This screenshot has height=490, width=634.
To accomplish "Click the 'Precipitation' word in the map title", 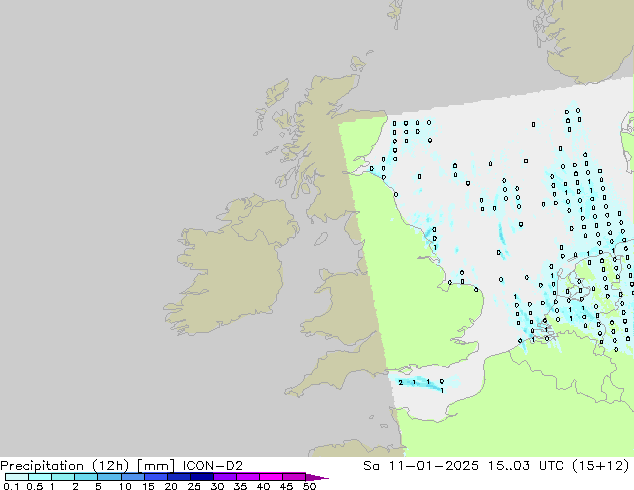I will [42, 466].
